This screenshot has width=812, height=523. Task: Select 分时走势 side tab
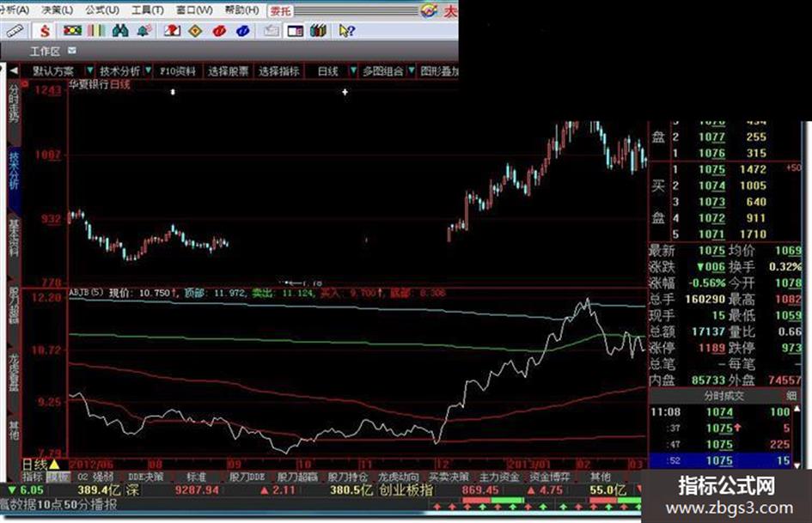(x=14, y=102)
